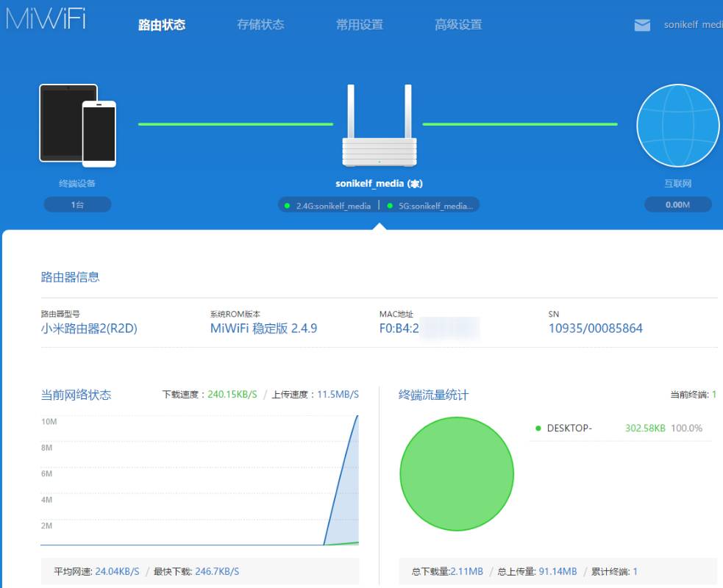The image size is (723, 588).
Task: Click the 0.00M internet speed badge
Action: 677,205
